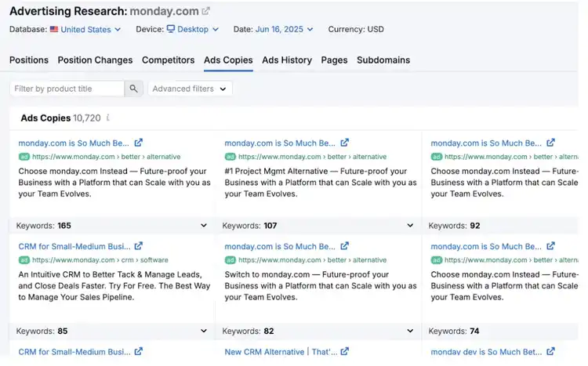Click the desktop monitor icon next to Device
The width and height of the screenshot is (588, 366).
click(x=171, y=29)
